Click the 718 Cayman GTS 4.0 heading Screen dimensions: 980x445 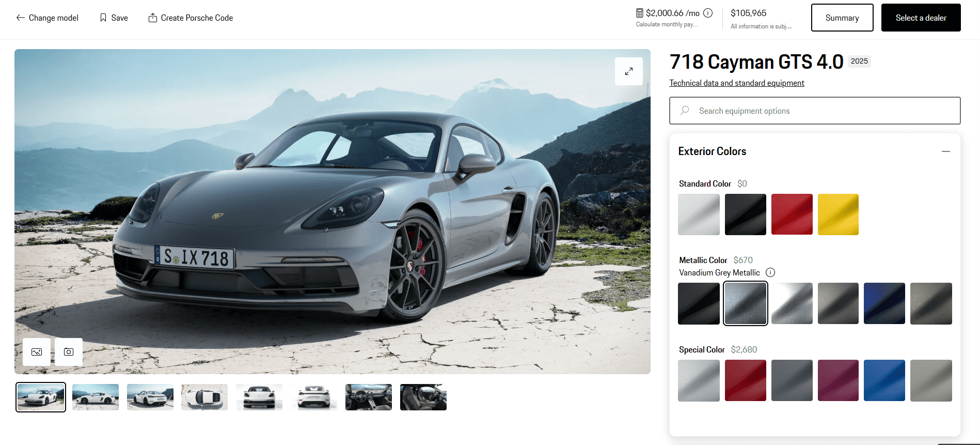pos(756,62)
